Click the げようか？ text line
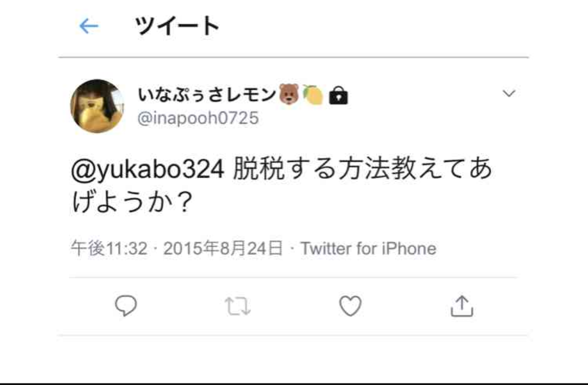588x385 pixels. [x=132, y=202]
